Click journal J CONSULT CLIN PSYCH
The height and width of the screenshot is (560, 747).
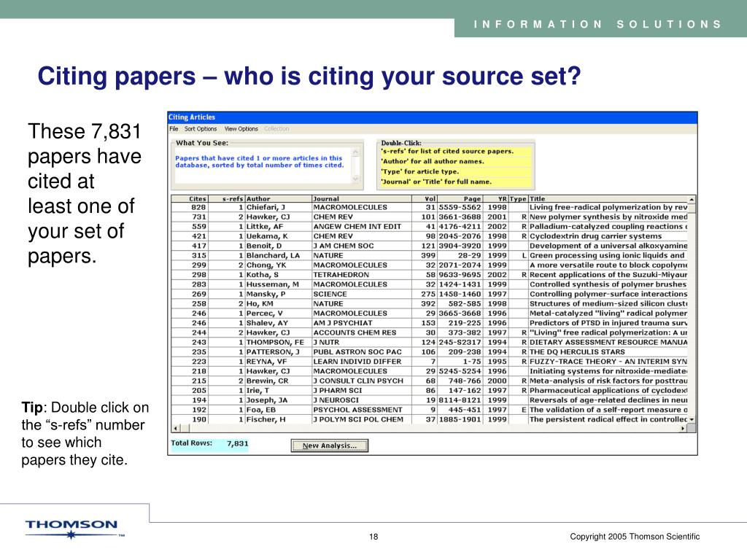point(358,381)
